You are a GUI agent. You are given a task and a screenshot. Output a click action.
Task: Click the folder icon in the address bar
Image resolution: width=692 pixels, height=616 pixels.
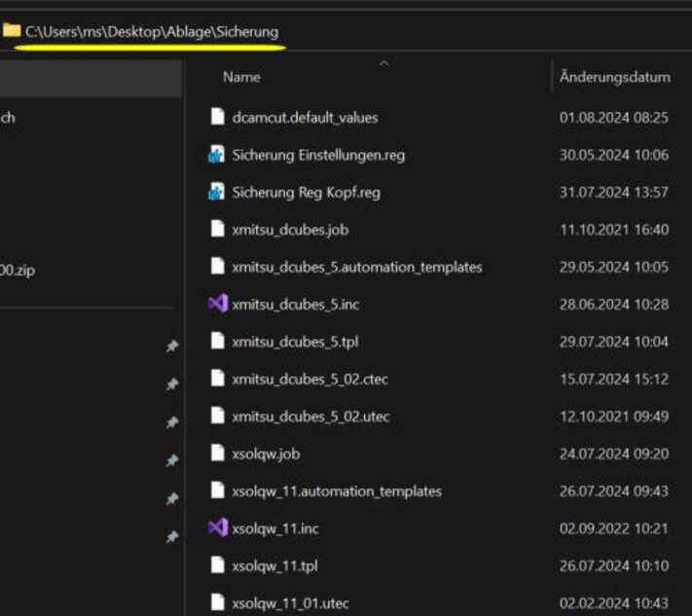(x=12, y=31)
